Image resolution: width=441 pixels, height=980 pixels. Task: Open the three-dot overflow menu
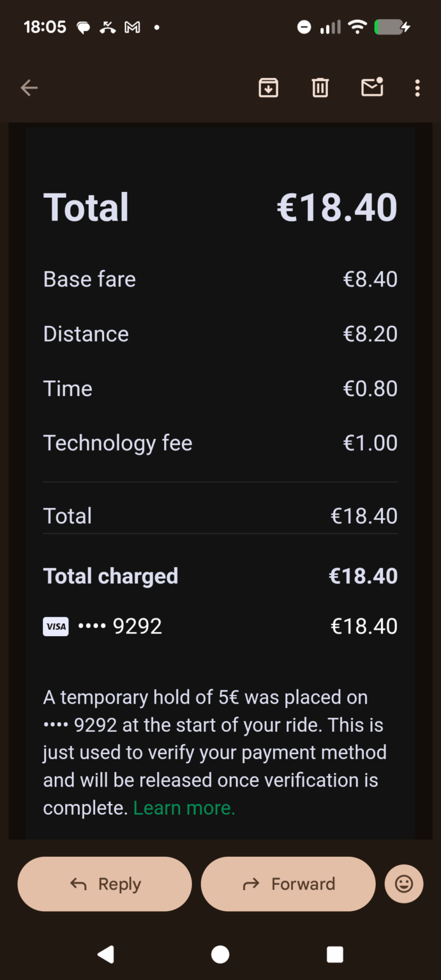click(x=417, y=87)
